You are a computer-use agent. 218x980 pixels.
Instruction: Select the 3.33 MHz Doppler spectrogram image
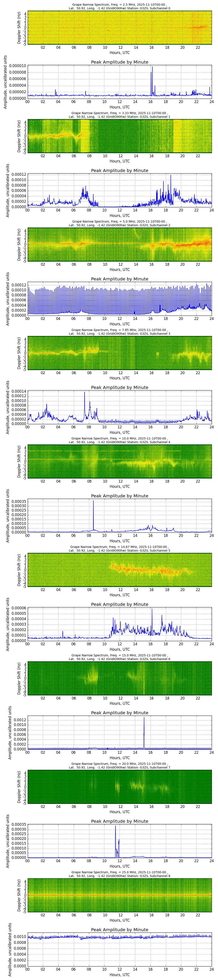pos(119,136)
